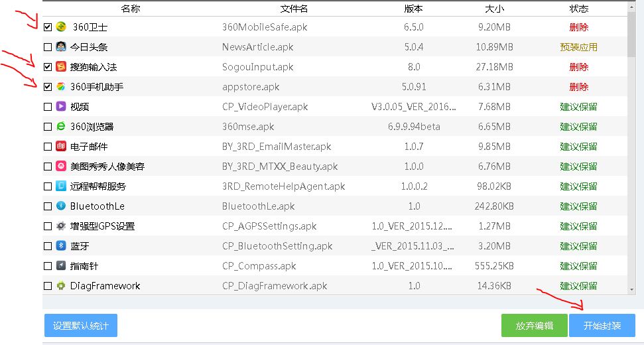Screen dimensions: 644x345
Task: Select the CP_DiagFramework.apk file name
Action: pyautogui.click(x=275, y=286)
